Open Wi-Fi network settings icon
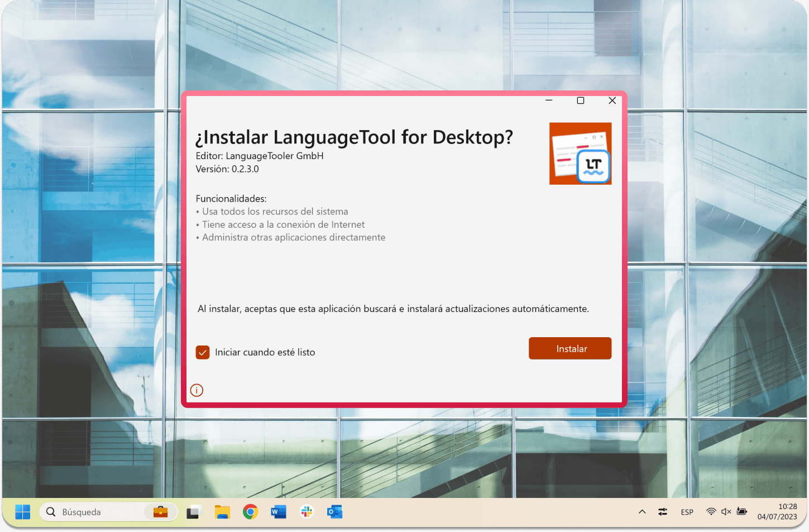The width and height of the screenshot is (809, 532). point(711,512)
